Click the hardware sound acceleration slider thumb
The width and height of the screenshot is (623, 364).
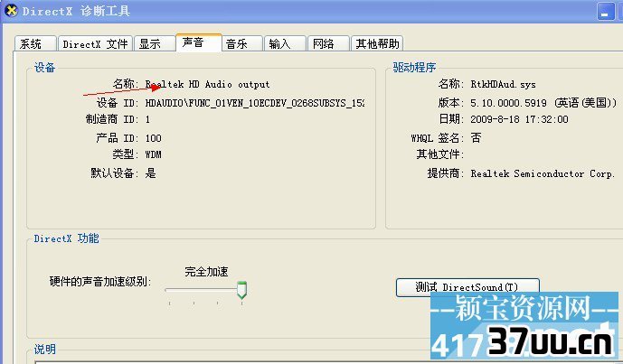(x=242, y=290)
